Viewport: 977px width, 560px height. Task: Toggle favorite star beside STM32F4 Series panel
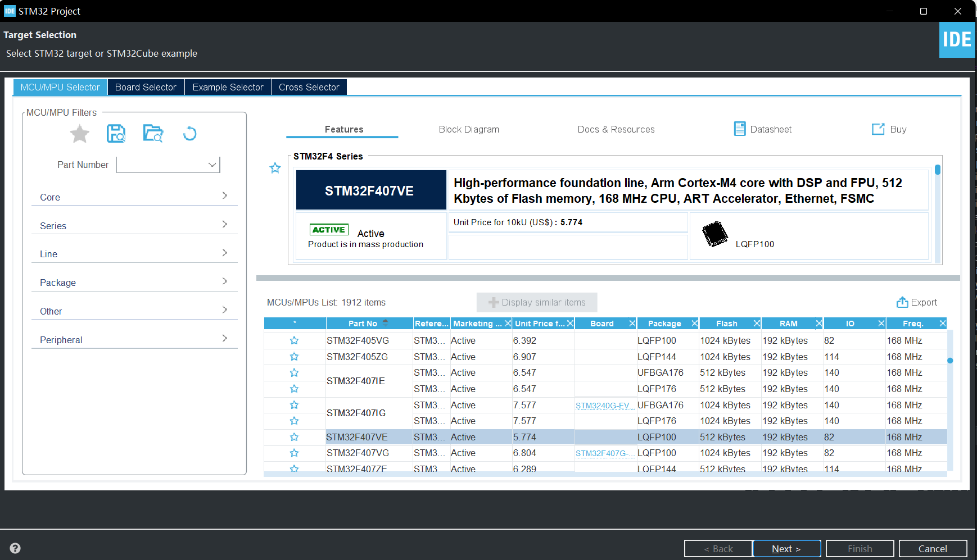tap(275, 168)
